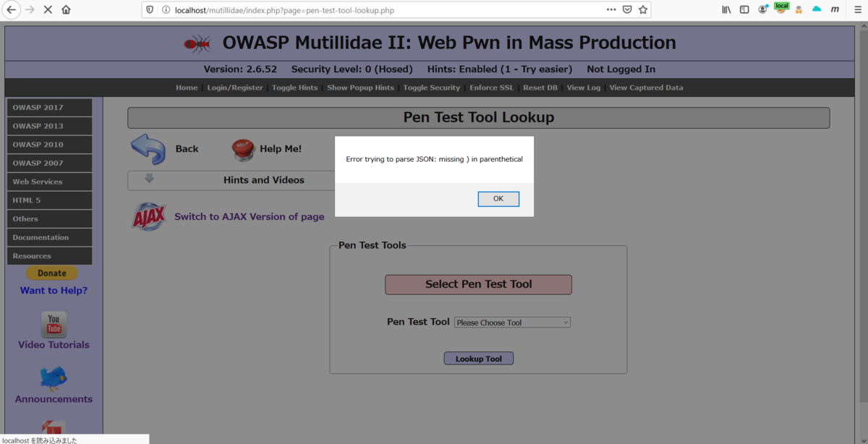The width and height of the screenshot is (868, 444).
Task: Open the HTML 5 menu
Action: (x=49, y=200)
